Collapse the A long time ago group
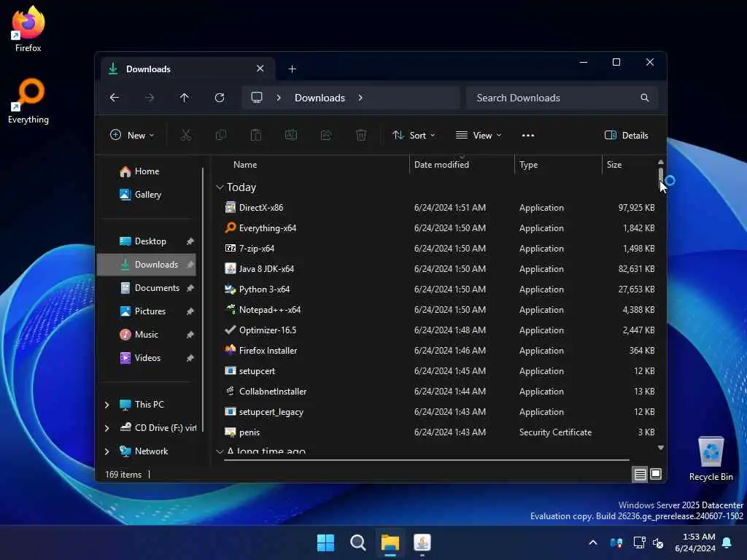 (x=220, y=451)
